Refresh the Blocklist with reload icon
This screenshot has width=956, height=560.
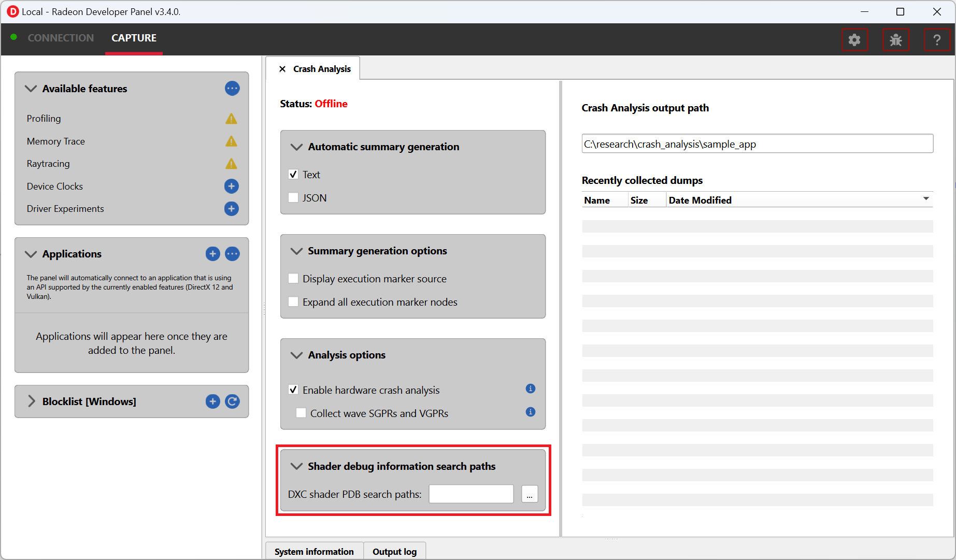tap(232, 401)
